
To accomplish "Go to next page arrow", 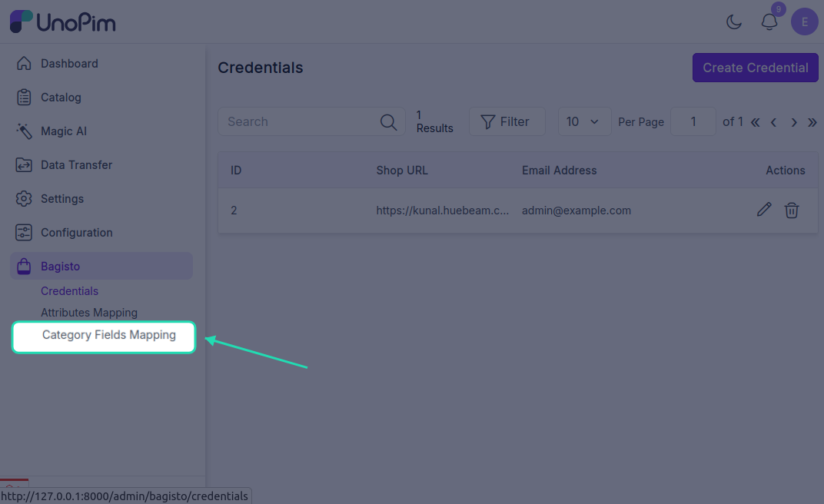I will click(794, 122).
